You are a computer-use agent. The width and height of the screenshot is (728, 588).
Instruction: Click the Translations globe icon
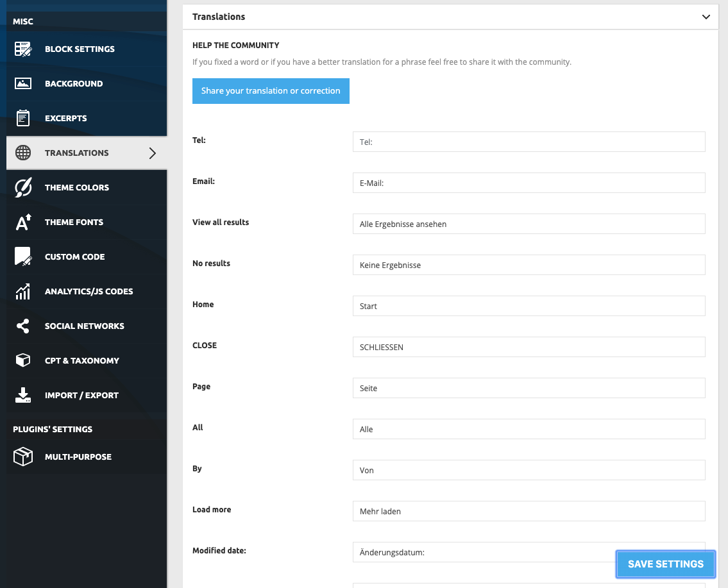point(23,153)
